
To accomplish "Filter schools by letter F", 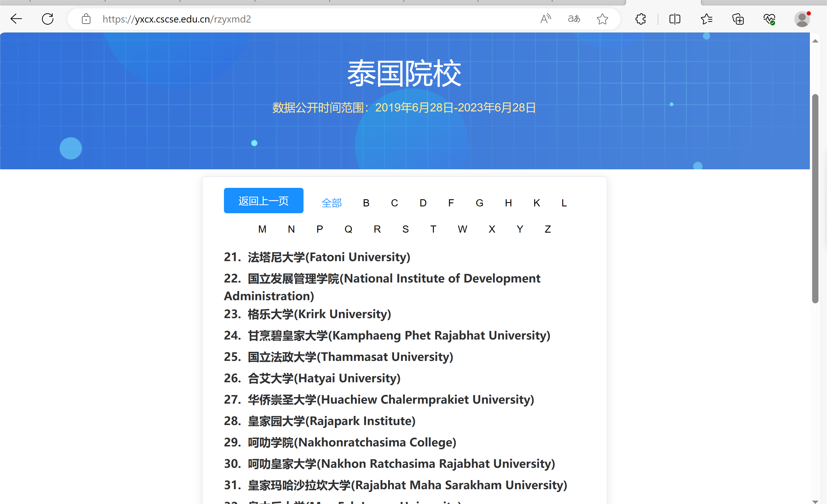I will [x=451, y=203].
